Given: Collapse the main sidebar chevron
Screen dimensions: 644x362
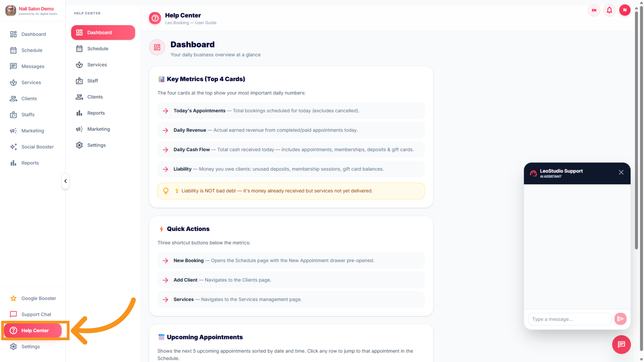Looking at the screenshot, I should [65, 181].
